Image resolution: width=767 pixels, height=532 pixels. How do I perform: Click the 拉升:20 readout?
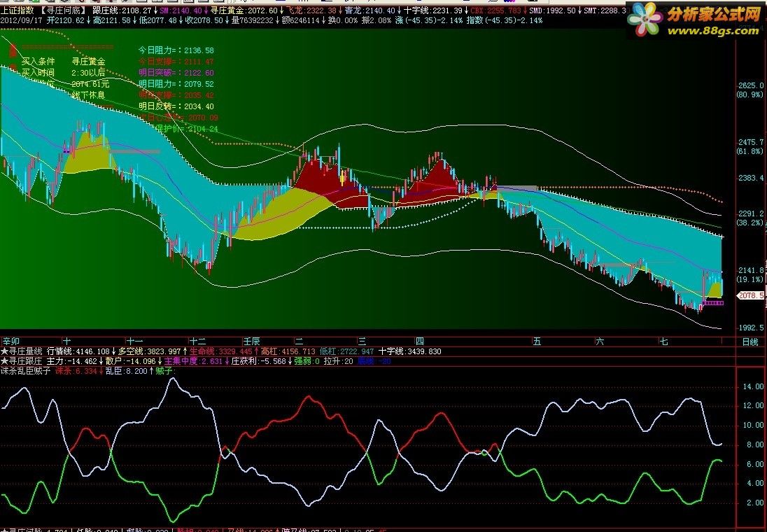click(339, 361)
